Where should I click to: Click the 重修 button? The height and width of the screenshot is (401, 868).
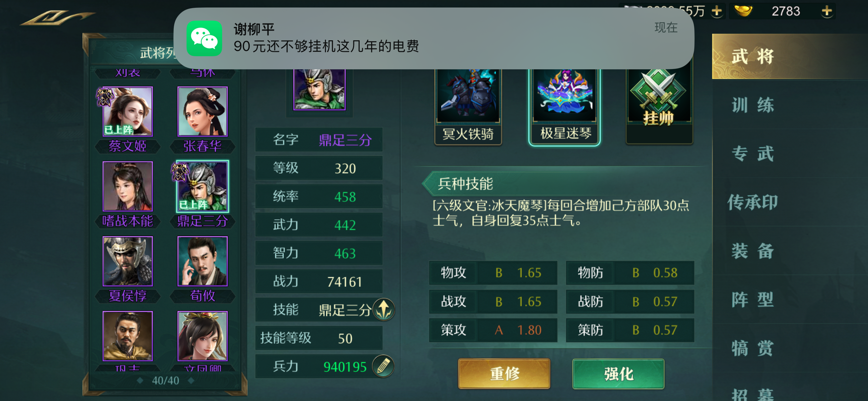(x=504, y=374)
